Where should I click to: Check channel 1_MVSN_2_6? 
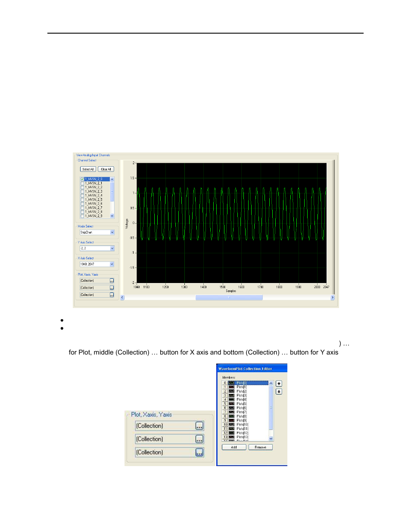tap(82, 204)
